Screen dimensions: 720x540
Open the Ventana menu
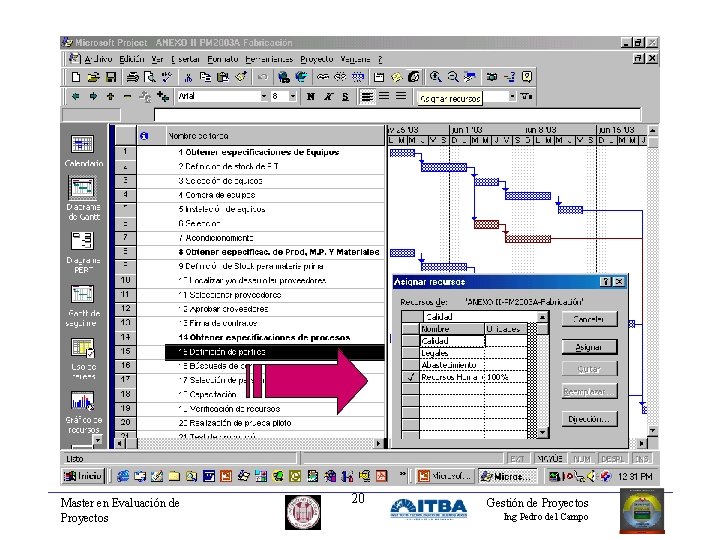pyautogui.click(x=355, y=59)
